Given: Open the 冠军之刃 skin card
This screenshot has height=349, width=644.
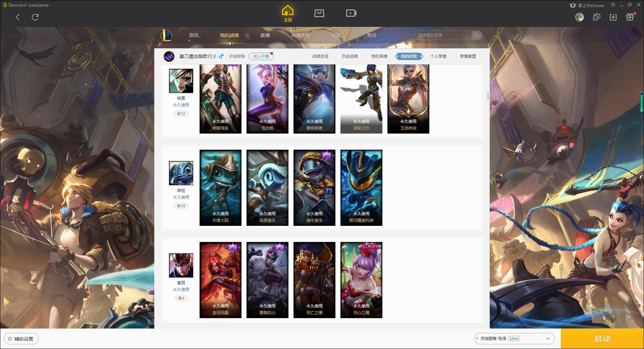Looking at the screenshot, I should coord(361,99).
